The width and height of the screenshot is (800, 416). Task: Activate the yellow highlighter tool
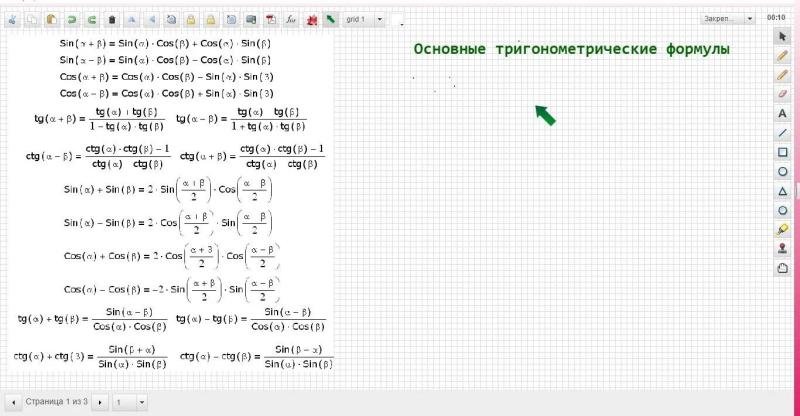coord(782,230)
